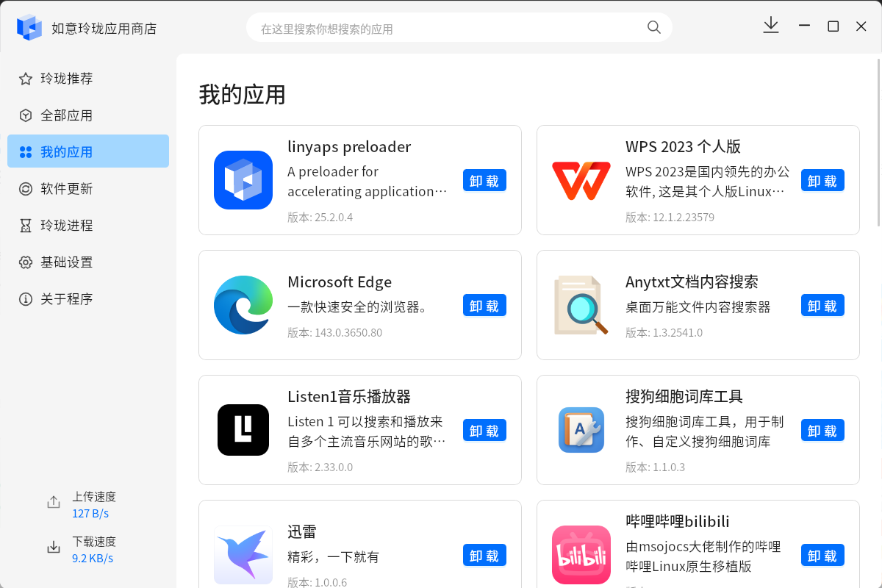The height and width of the screenshot is (588, 882).
Task: Open 基础设置 in the sidebar
Action: [x=88, y=262]
